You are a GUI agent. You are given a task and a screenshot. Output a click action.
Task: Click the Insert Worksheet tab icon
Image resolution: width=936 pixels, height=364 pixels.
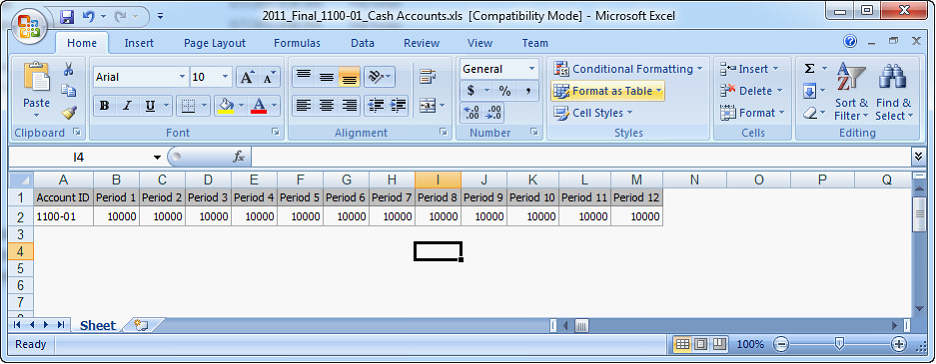click(x=141, y=325)
